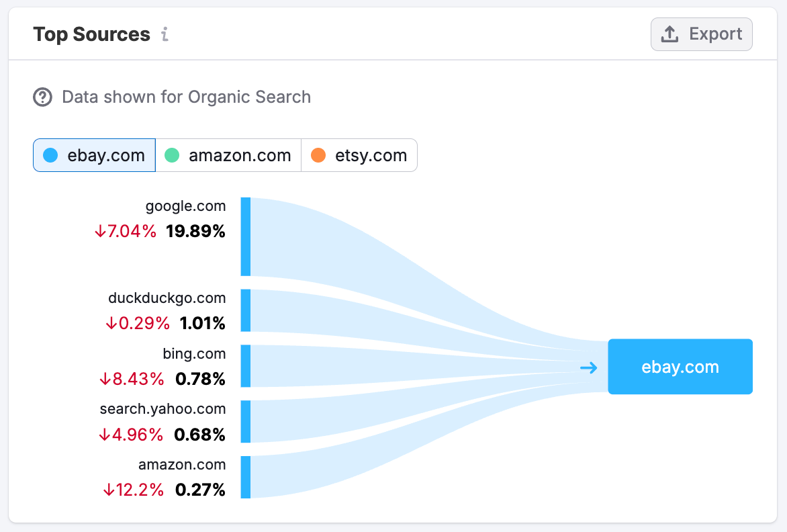
Task: Select the amazon.com domain toggle
Action: (x=228, y=154)
